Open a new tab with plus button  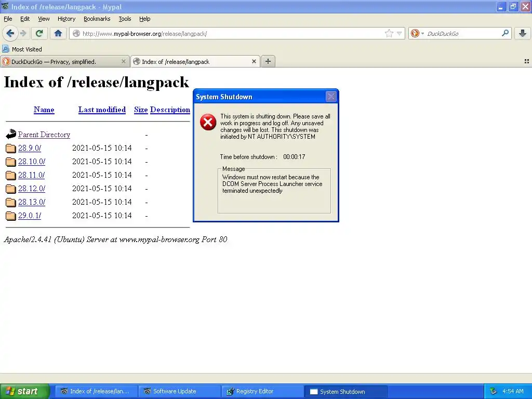point(268,61)
